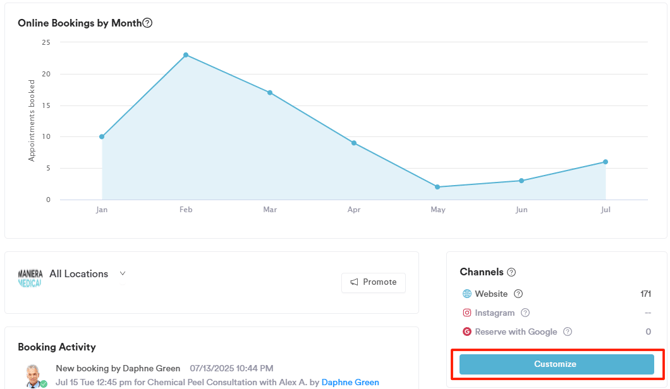Viewport: 670px width, 389px height.
Task: Click the booking details line for Chemical Peel Consultation
Action: pyautogui.click(x=217, y=382)
